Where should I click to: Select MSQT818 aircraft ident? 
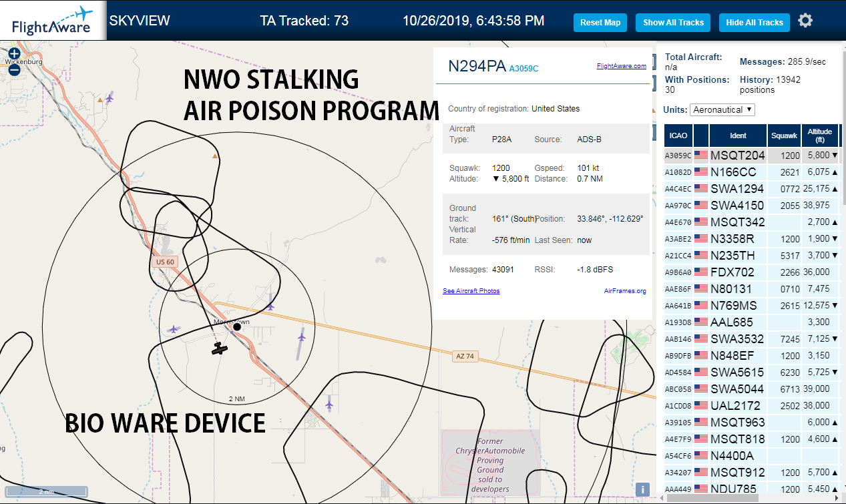(x=738, y=439)
